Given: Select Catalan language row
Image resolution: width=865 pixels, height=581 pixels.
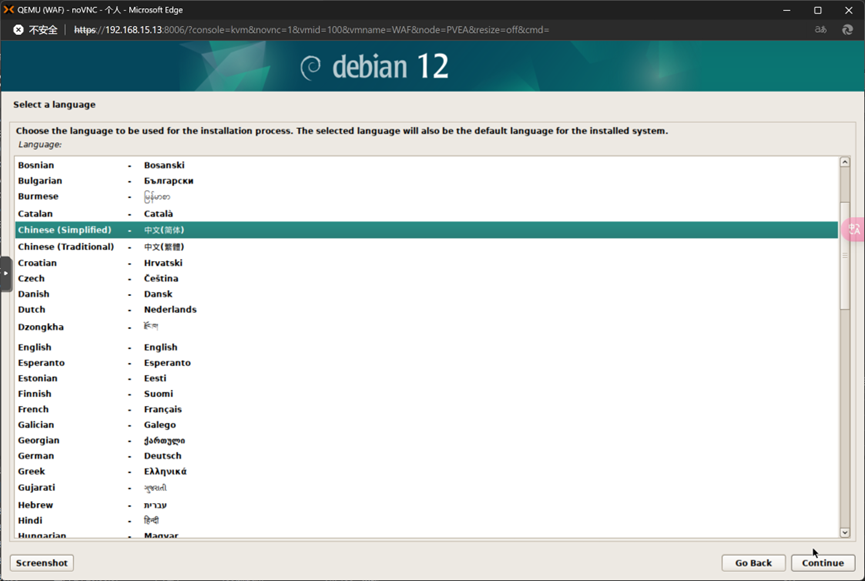Looking at the screenshot, I should [426, 214].
